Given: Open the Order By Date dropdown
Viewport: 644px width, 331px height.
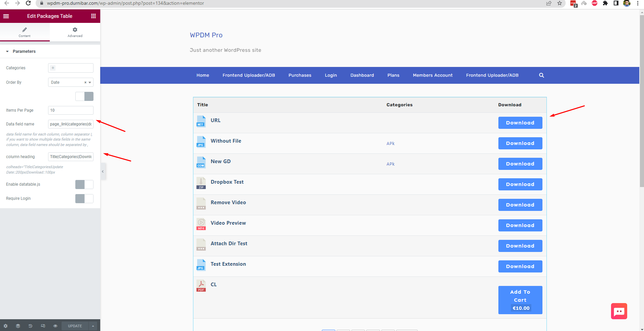Looking at the screenshot, I should tap(71, 82).
